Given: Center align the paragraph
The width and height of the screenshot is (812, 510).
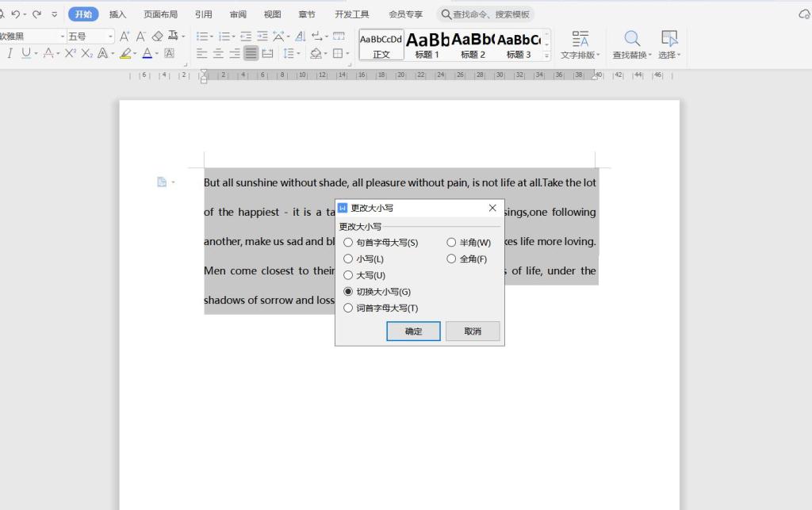Looking at the screenshot, I should (x=218, y=53).
